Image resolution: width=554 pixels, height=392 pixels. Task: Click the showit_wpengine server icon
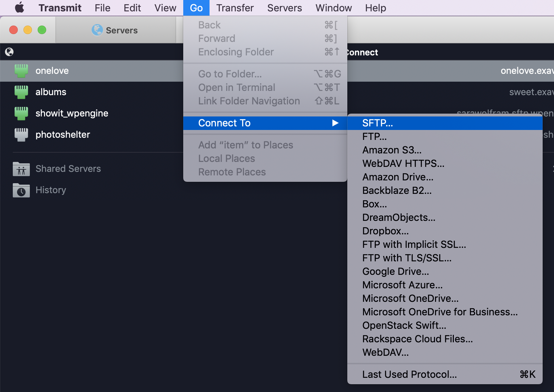[x=21, y=113]
